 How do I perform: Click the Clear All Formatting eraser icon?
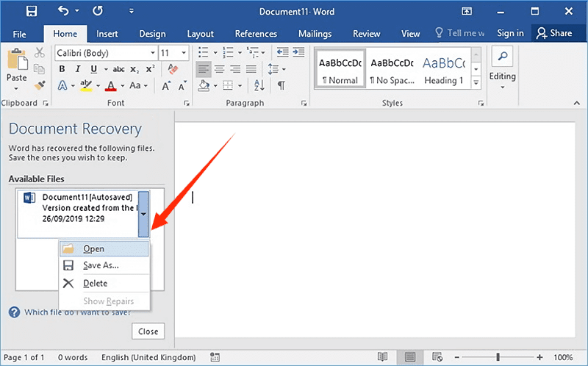173,69
